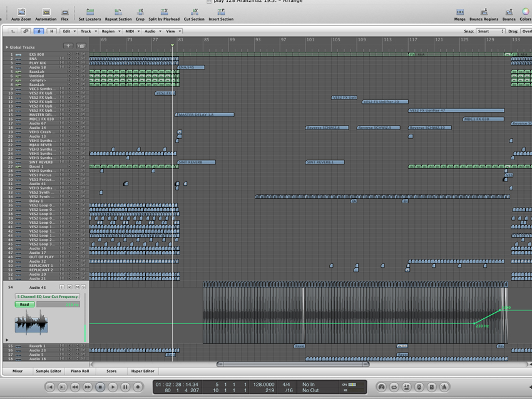Click the Audio 45 level meter fader
Image resolution: width=532 pixels, height=399 pixels.
pyautogui.click(x=85, y=318)
